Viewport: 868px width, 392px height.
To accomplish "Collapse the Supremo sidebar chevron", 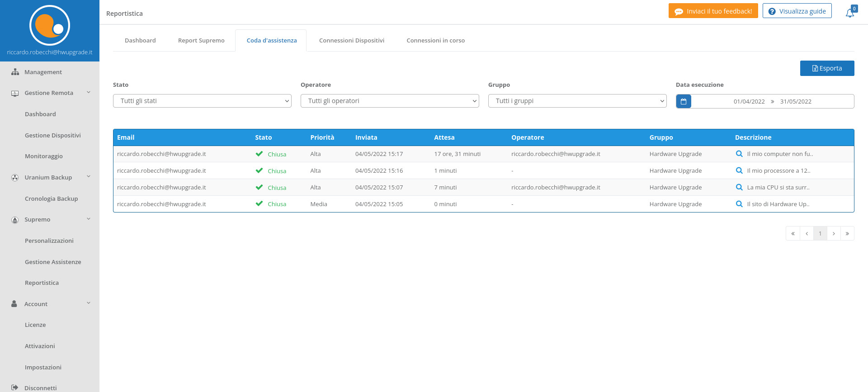I will click(x=89, y=219).
